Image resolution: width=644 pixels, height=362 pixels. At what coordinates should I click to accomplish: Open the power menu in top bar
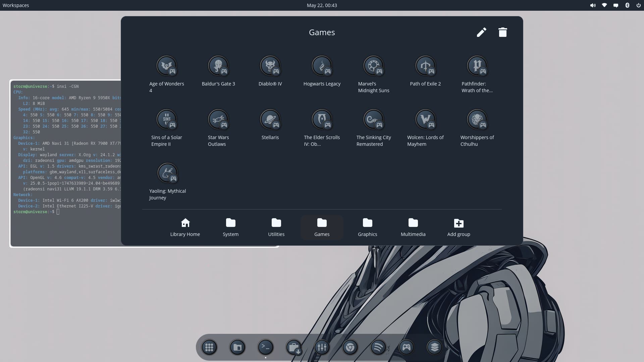[x=638, y=5]
